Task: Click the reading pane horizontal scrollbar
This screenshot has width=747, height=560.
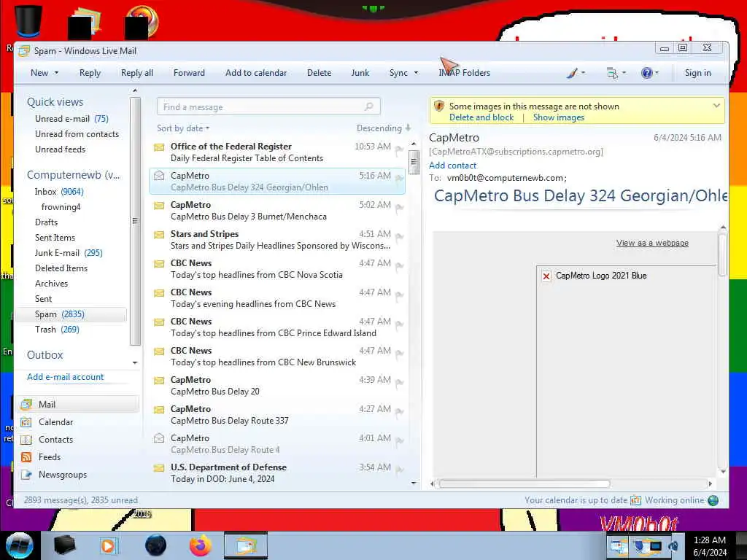Action: tap(524, 484)
